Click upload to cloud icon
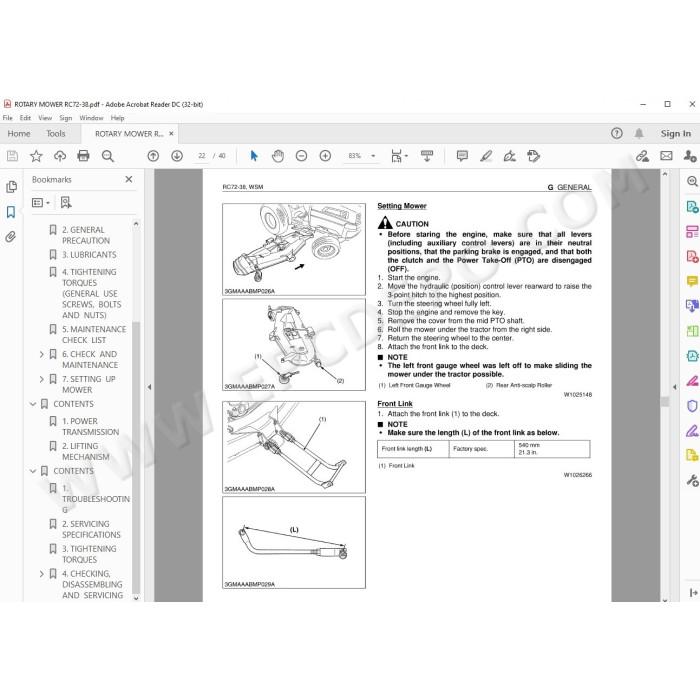 tap(60, 156)
